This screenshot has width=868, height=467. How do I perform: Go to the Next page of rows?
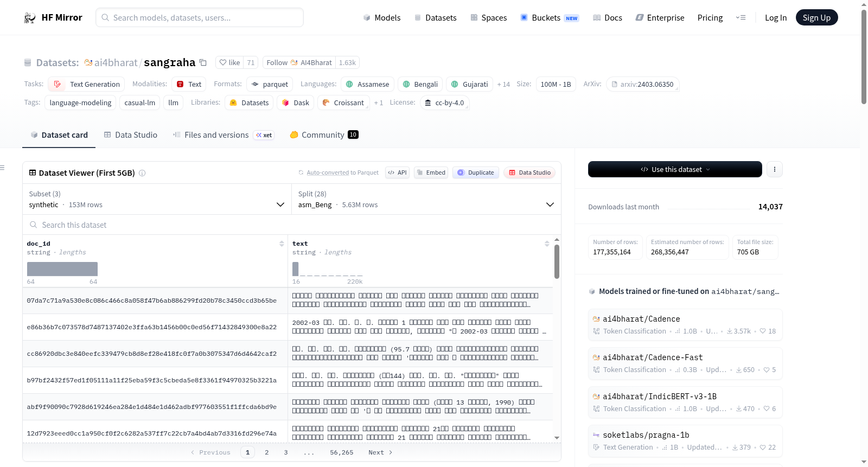coord(380,452)
